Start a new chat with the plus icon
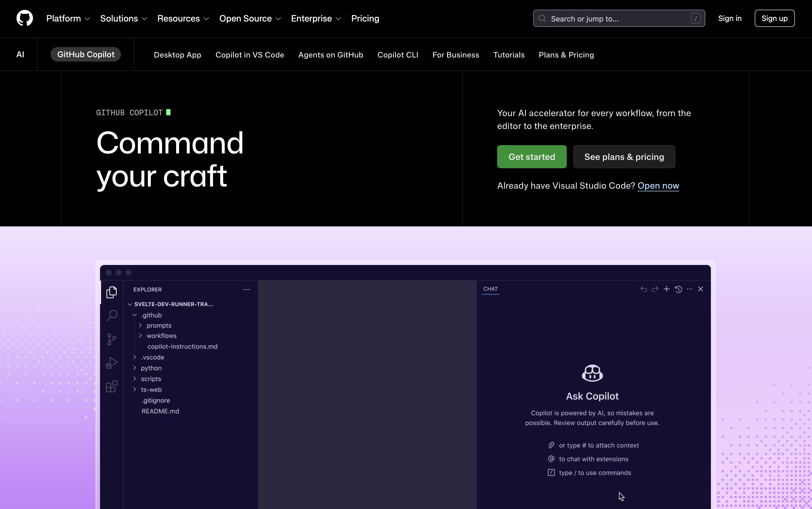This screenshot has height=509, width=812. (667, 289)
